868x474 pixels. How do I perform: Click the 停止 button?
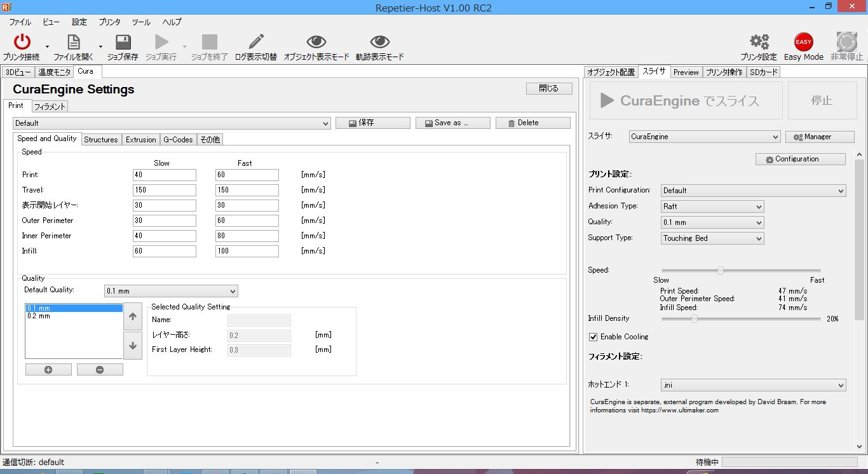pyautogui.click(x=822, y=101)
